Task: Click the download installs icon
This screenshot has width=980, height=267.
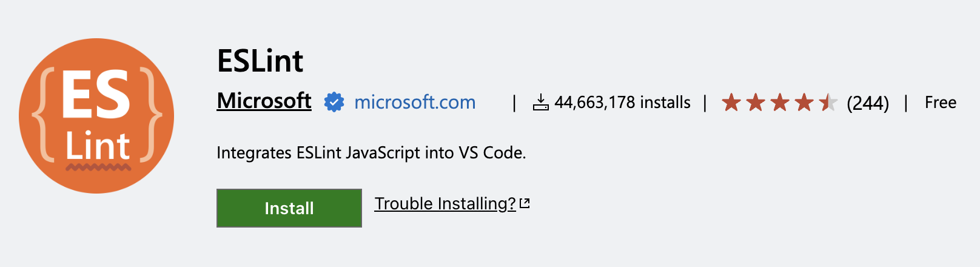Action: click(x=540, y=103)
